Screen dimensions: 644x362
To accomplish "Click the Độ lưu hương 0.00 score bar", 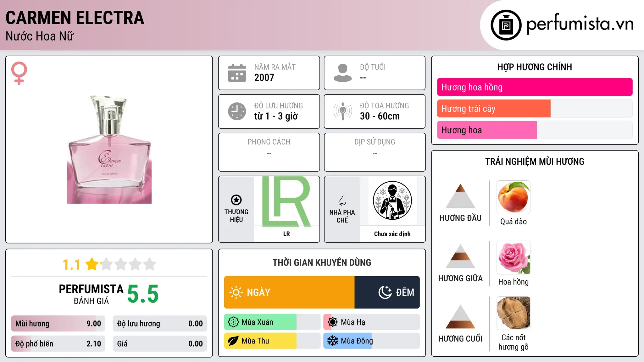I will tap(160, 324).
